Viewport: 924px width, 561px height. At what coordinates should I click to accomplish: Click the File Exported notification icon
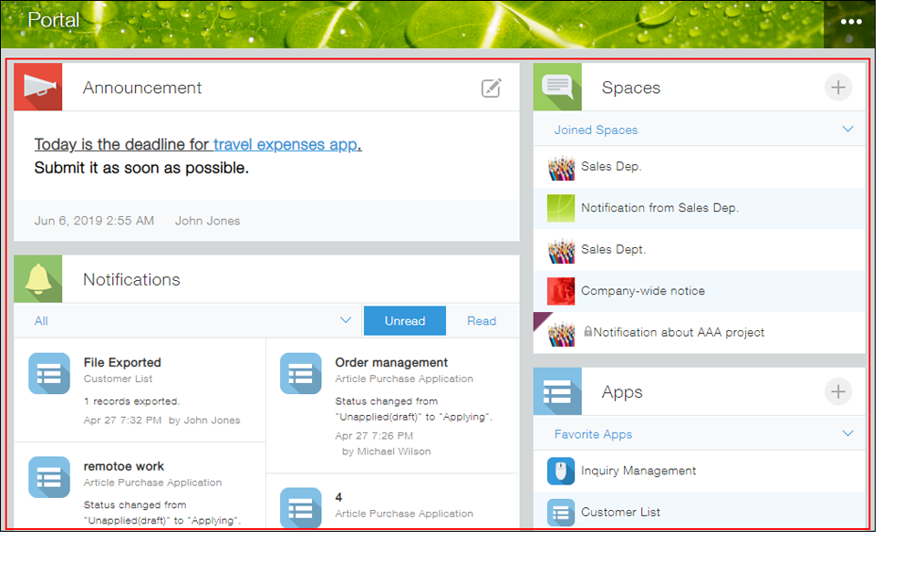(48, 373)
